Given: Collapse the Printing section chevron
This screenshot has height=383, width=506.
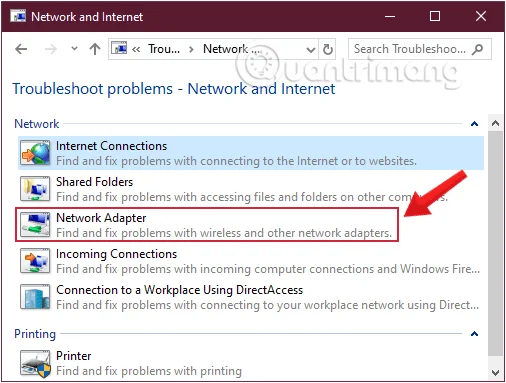Looking at the screenshot, I should [475, 334].
